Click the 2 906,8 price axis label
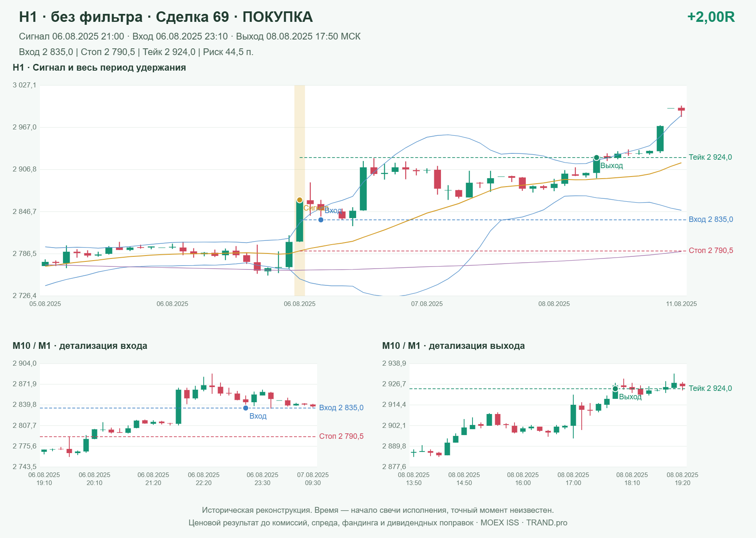The image size is (756, 538). click(x=24, y=169)
